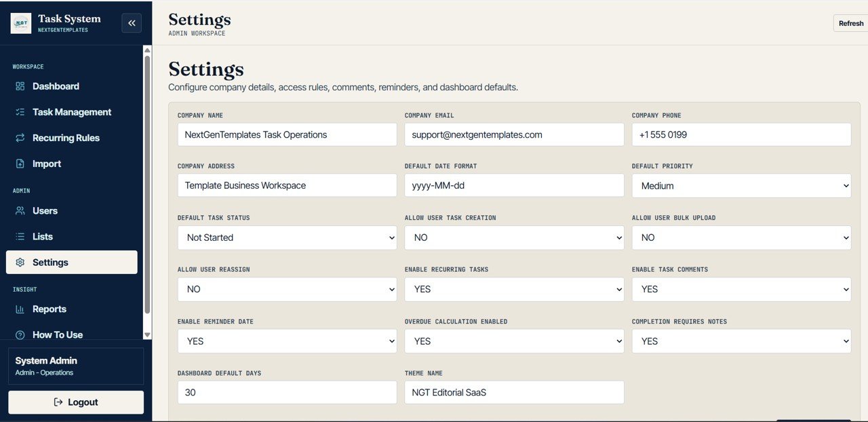868x422 pixels.
Task: Open the How To Use guide
Action: coord(72,332)
